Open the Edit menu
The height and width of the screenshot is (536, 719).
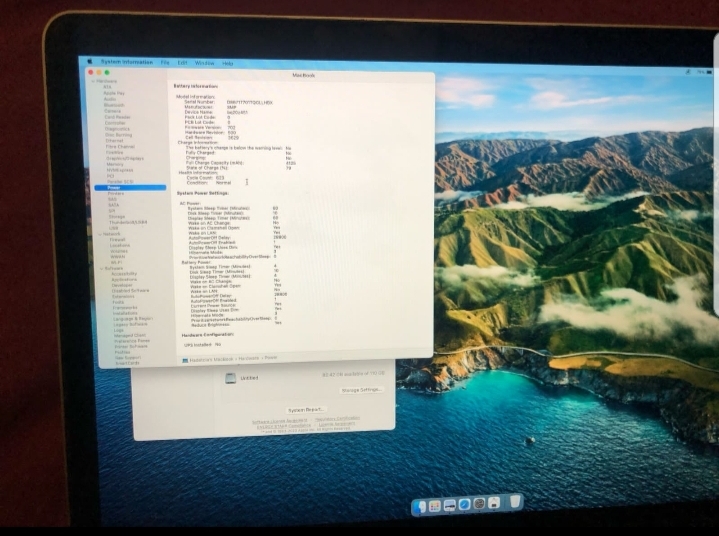182,63
